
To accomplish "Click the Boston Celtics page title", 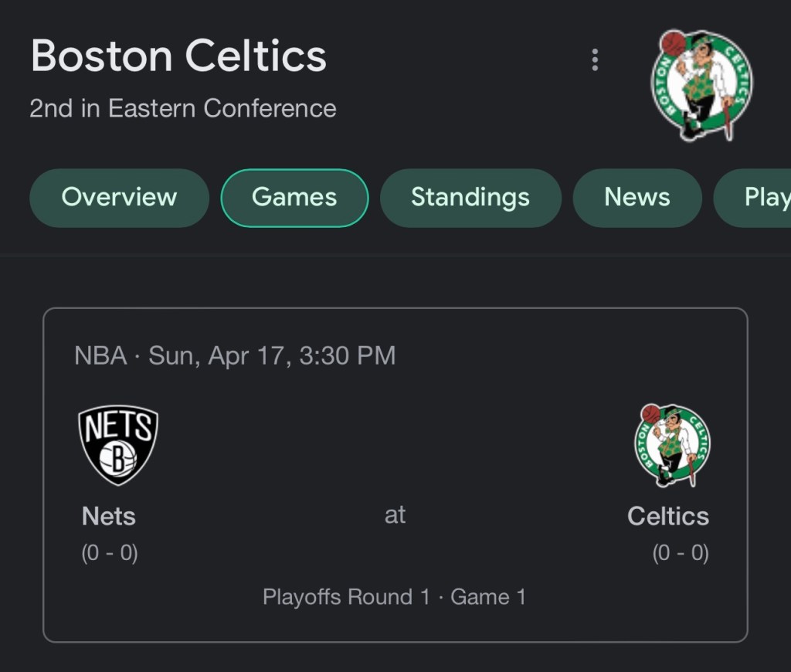I will pos(178,56).
